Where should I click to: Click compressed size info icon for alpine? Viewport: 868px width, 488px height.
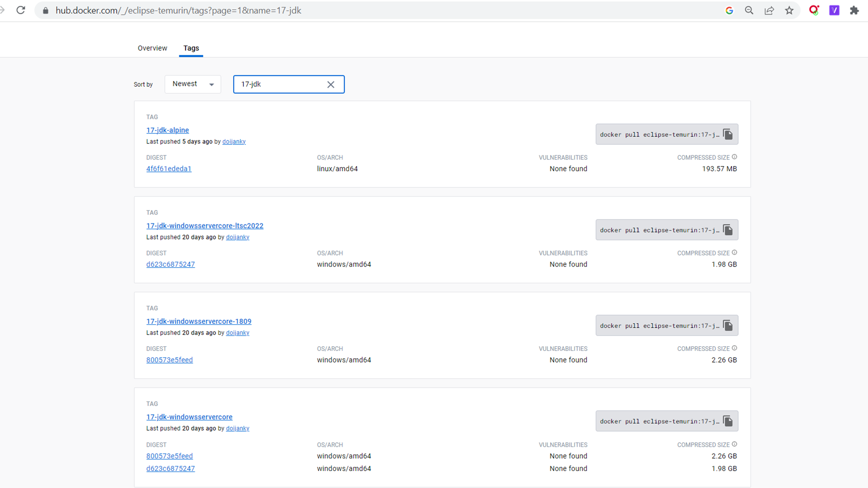pyautogui.click(x=734, y=157)
